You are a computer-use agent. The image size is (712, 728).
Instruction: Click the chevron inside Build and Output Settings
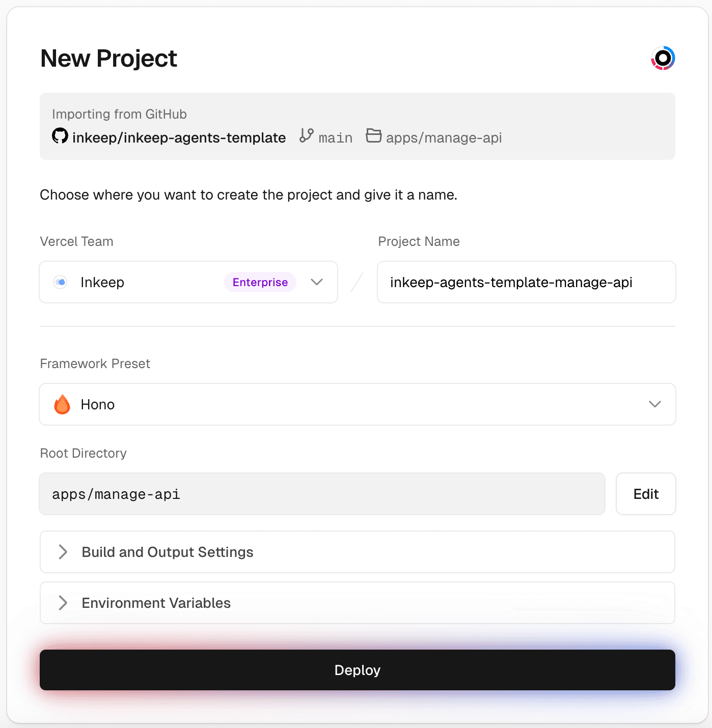point(64,552)
